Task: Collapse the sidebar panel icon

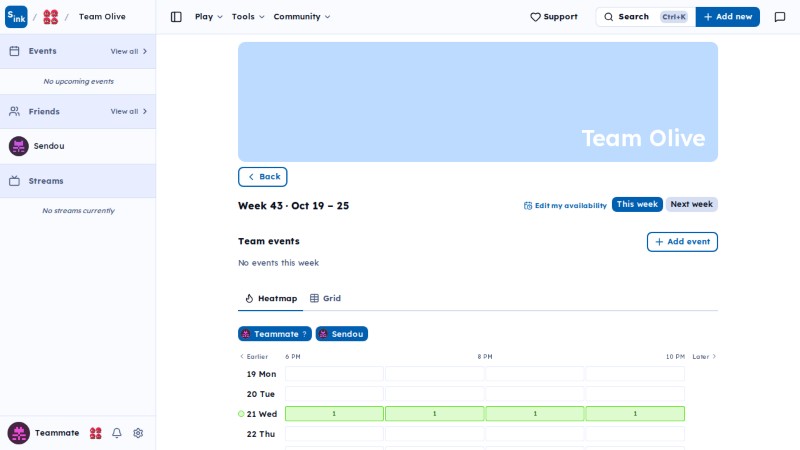Action: (176, 17)
